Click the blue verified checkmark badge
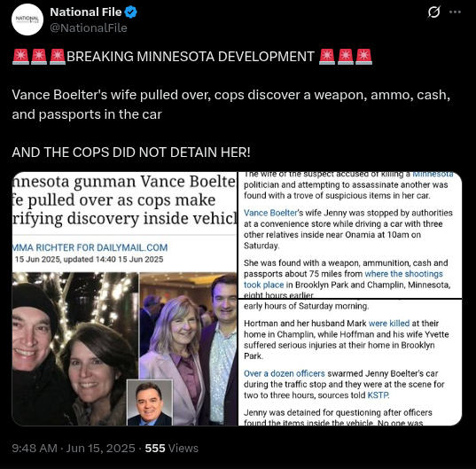 coord(131,12)
